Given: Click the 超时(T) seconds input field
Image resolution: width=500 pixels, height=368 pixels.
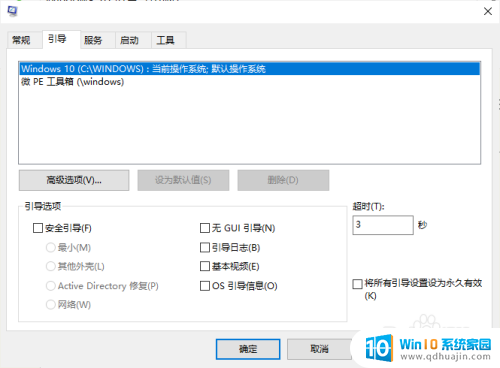Looking at the screenshot, I should [x=383, y=225].
